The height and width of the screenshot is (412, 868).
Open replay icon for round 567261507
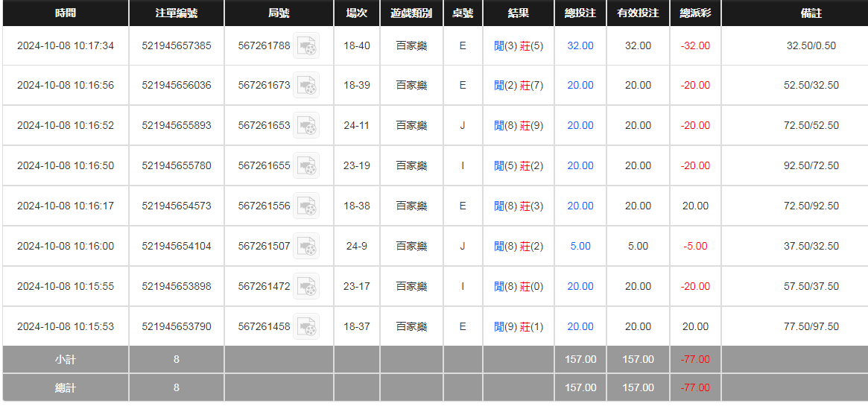click(305, 247)
